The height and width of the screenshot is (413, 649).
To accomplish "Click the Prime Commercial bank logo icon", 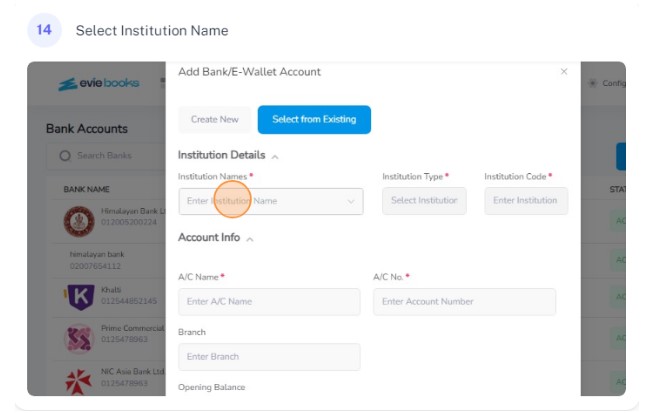I will tap(79, 339).
